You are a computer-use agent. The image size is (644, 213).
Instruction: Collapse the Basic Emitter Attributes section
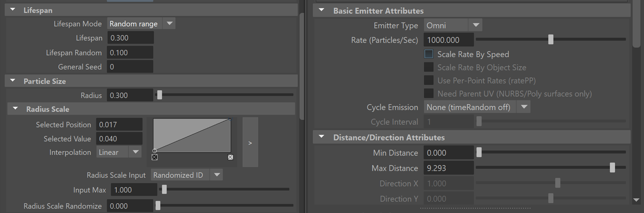(x=322, y=10)
